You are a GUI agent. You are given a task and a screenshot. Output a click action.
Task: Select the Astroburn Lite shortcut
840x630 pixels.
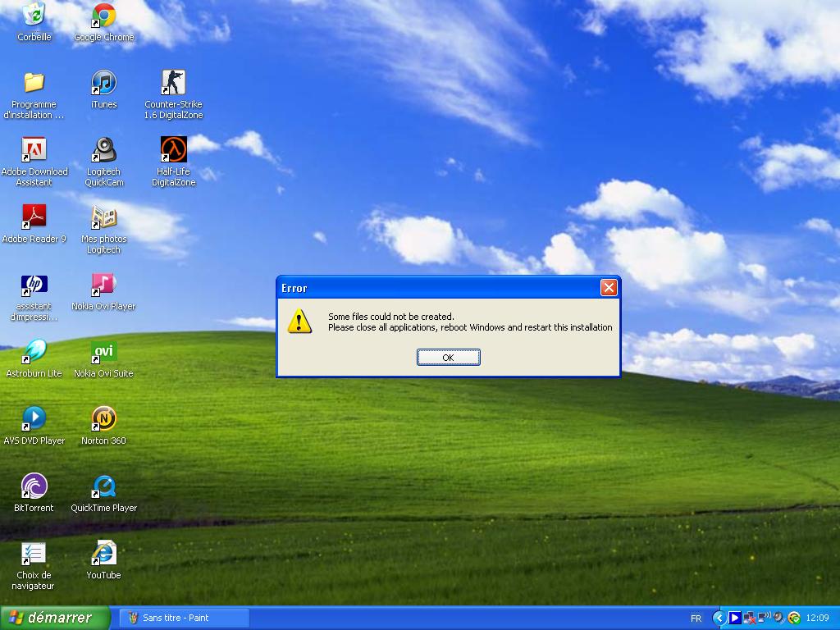[x=34, y=359]
